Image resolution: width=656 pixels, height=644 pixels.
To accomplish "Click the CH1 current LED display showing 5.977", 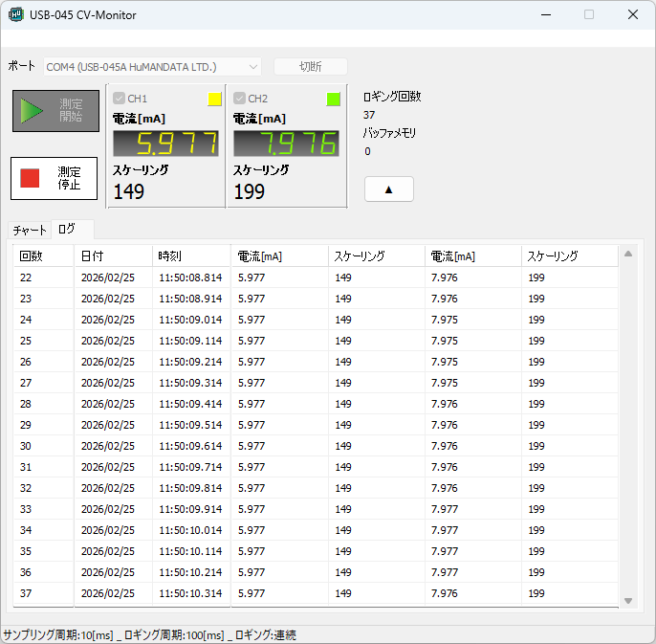I will click(x=165, y=144).
